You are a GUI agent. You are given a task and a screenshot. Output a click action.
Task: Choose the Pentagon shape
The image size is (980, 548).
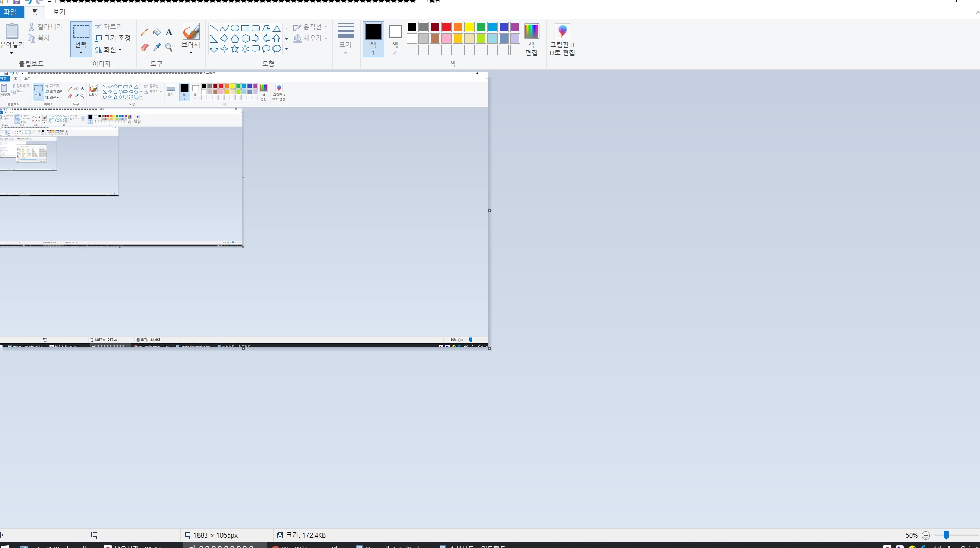[x=234, y=39]
